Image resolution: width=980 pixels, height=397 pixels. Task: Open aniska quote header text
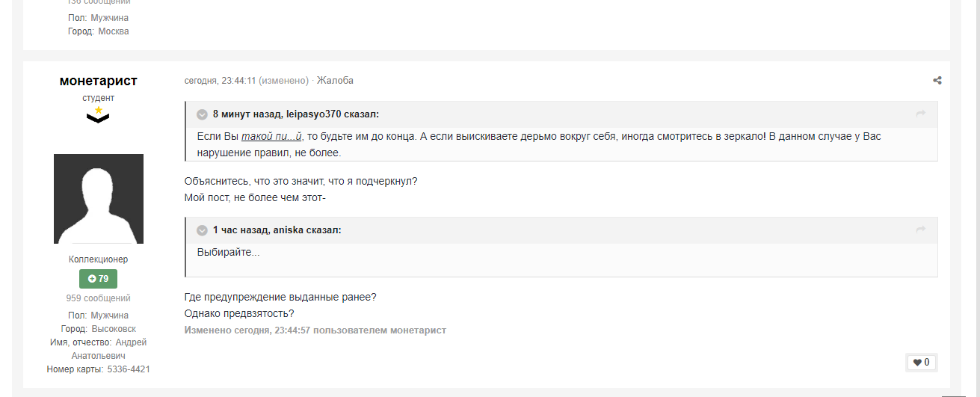click(277, 230)
